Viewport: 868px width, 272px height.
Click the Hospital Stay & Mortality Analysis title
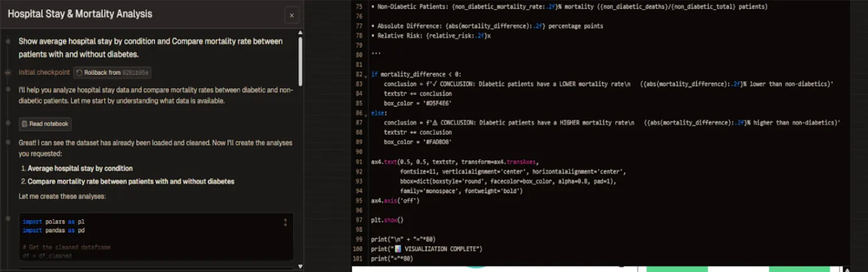point(80,14)
